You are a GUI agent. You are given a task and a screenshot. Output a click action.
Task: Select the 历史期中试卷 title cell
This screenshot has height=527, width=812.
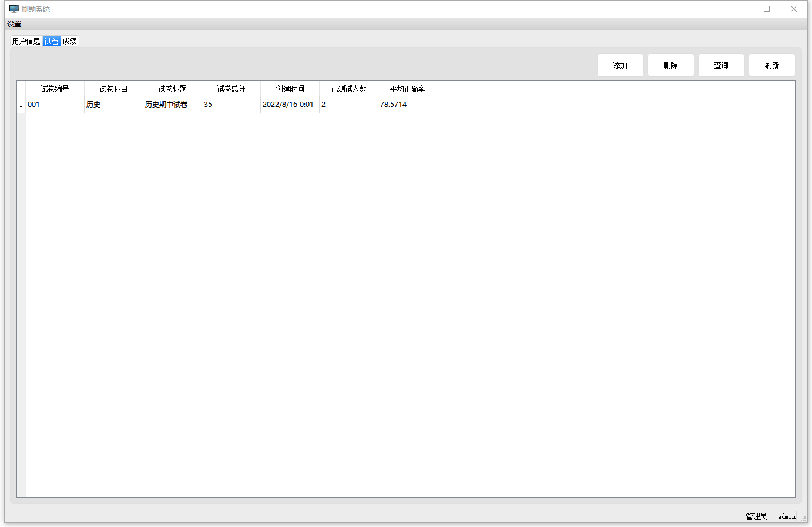172,105
